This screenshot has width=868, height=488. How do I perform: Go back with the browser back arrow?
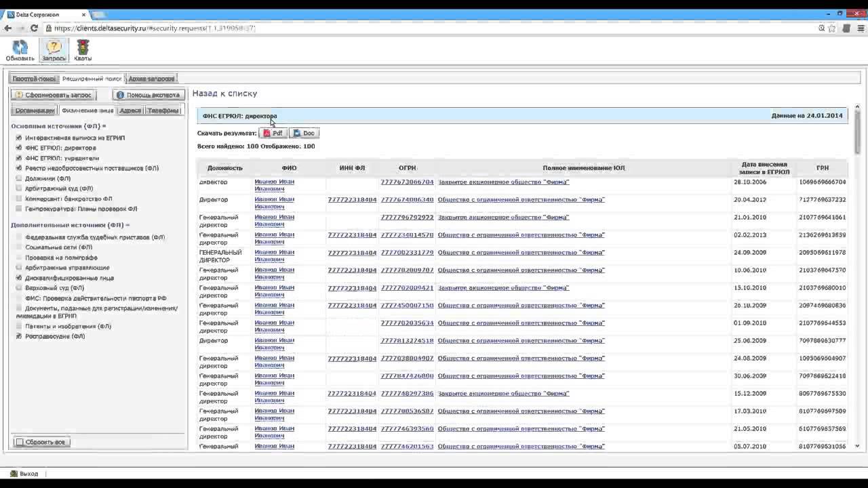click(8, 28)
